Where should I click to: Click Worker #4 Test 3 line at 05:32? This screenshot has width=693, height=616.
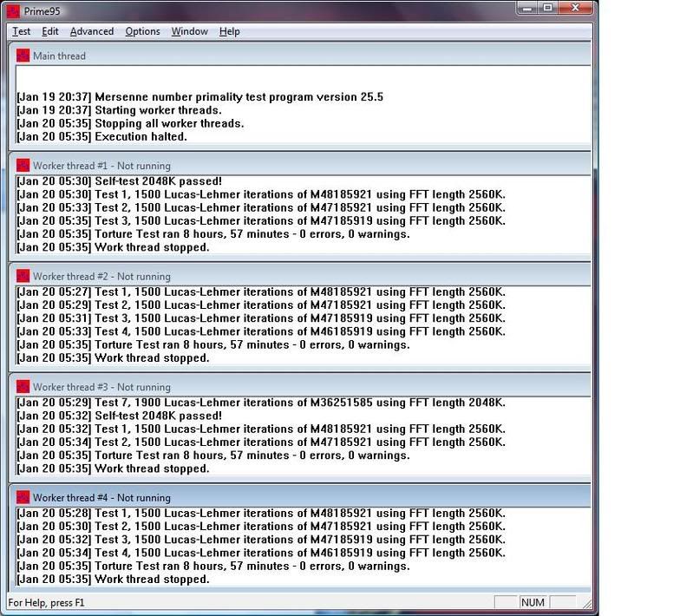[x=261, y=540]
